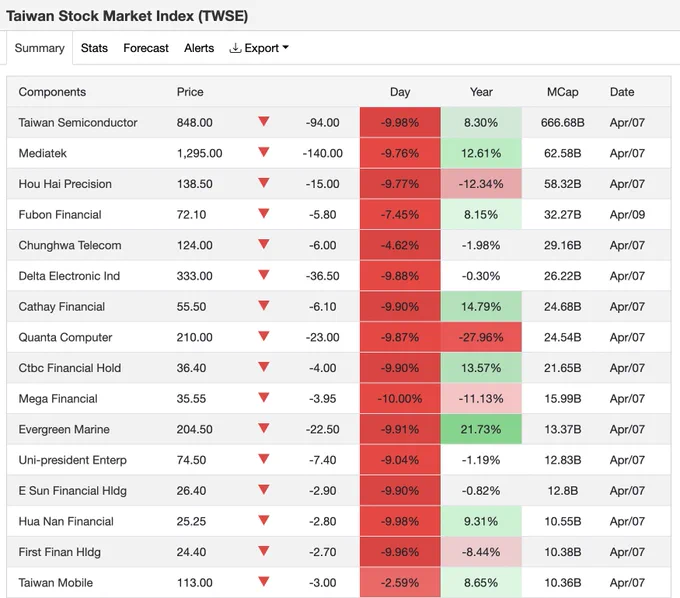Click red down arrow for Quanta Computer

[x=264, y=336]
